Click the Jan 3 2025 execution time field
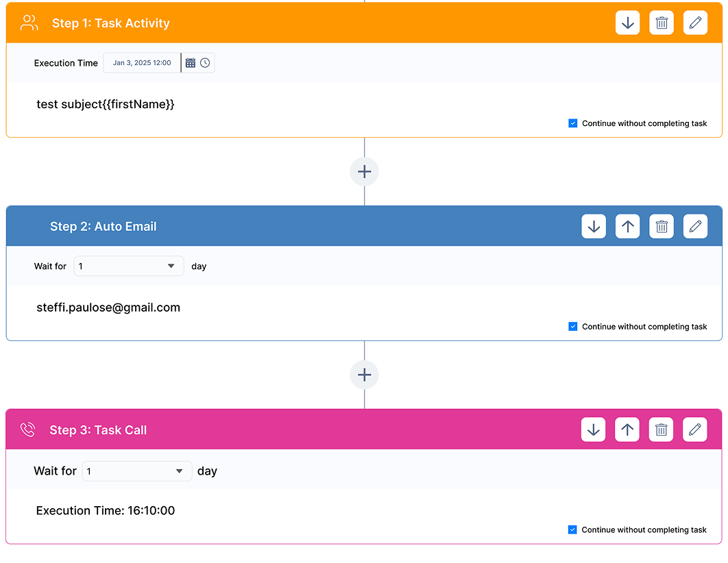The image size is (728, 563). (141, 62)
